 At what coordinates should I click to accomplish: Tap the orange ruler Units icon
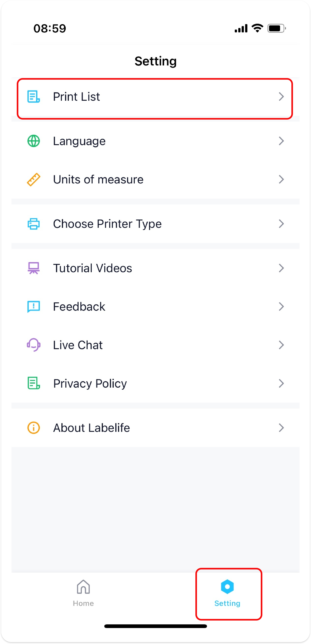(x=33, y=179)
